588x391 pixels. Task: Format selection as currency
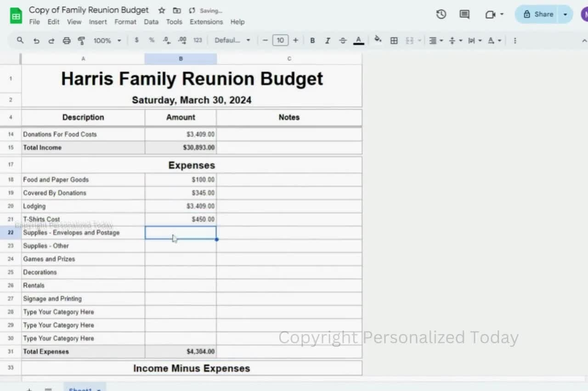click(136, 40)
